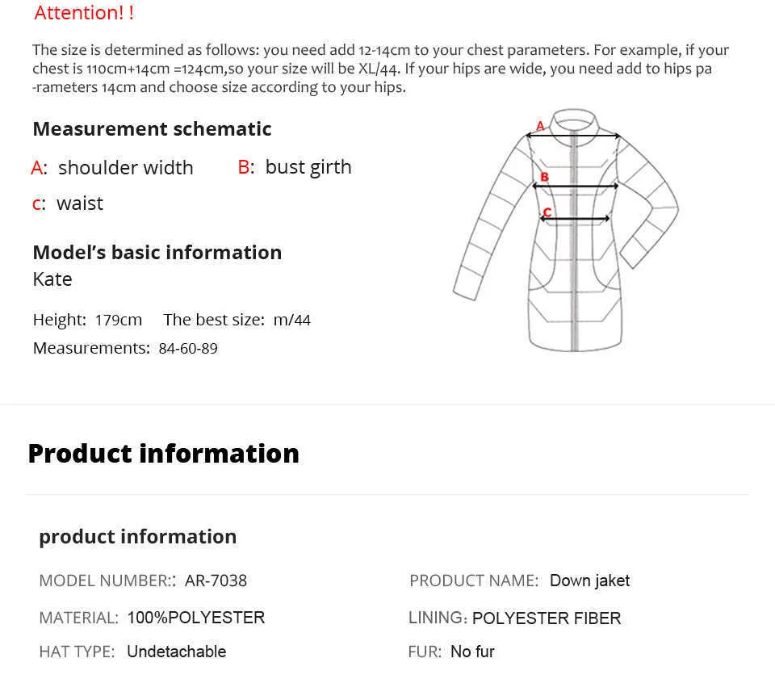This screenshot has height=700, width=775.
Task: Click the Product information main heading
Action: (164, 453)
